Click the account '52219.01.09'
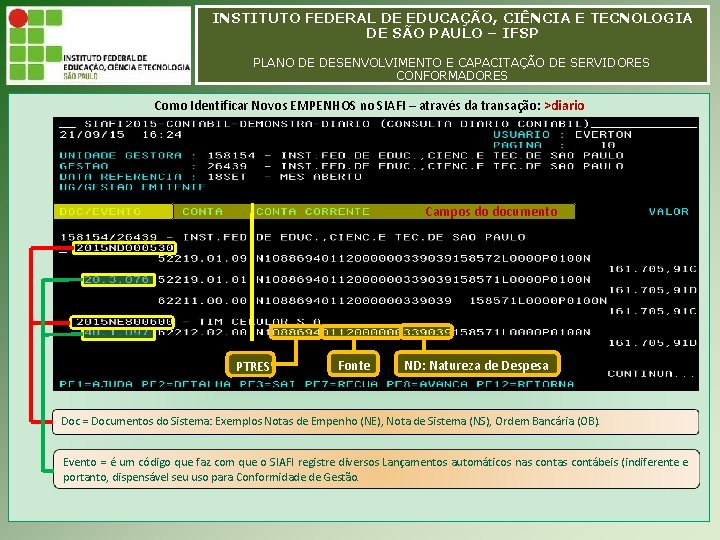The image size is (720, 540). click(202, 259)
